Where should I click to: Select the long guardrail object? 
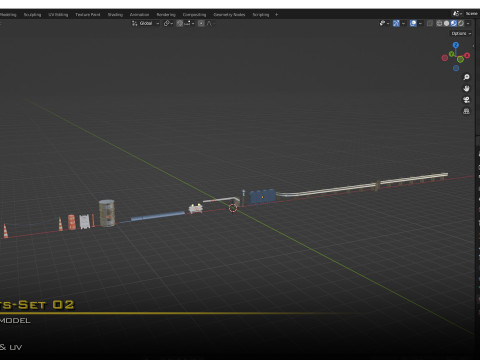[x=362, y=184]
